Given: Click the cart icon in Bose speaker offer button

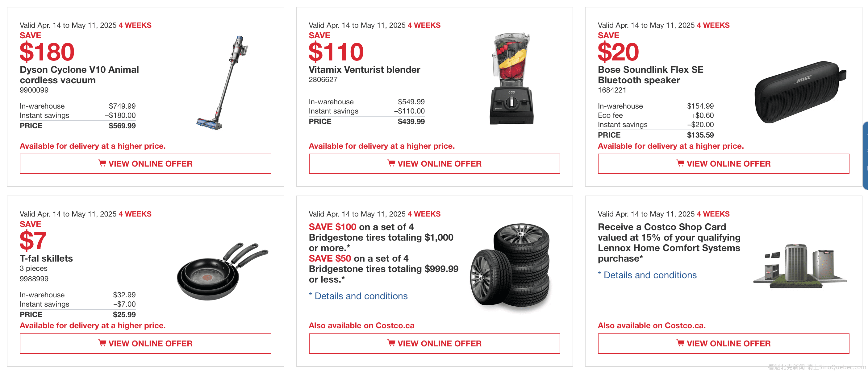Looking at the screenshot, I should [680, 163].
